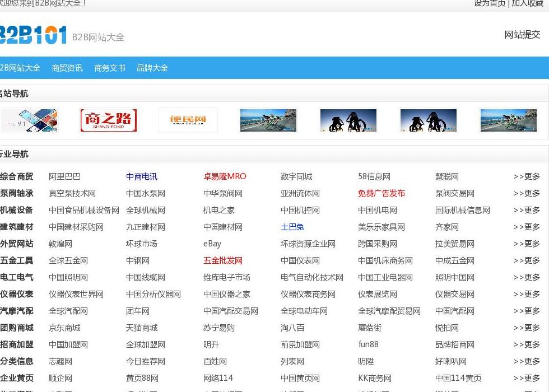
Task: Click eBay link
Action: [x=212, y=244]
